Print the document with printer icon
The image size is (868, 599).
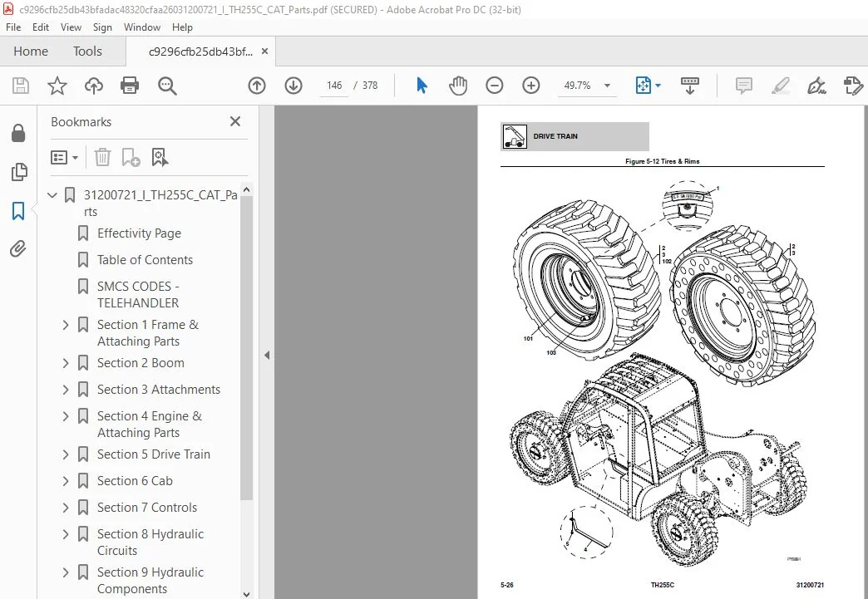pyautogui.click(x=130, y=86)
